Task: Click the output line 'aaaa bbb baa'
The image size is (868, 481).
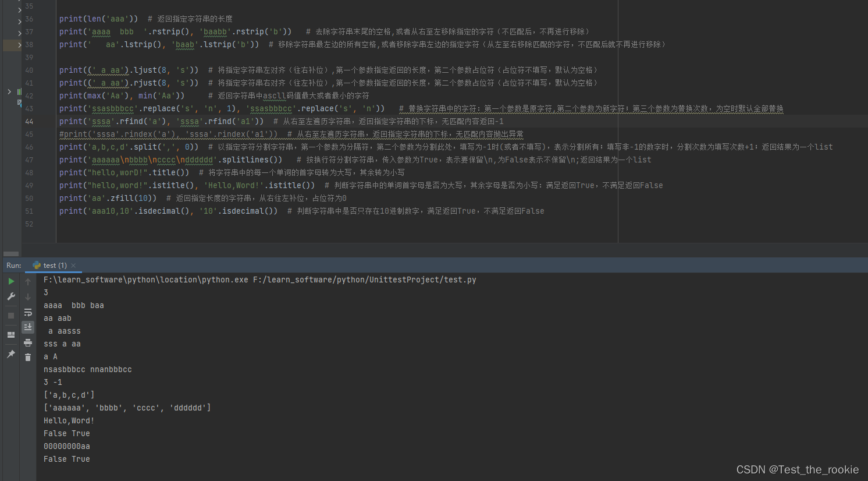Action: [x=74, y=306]
